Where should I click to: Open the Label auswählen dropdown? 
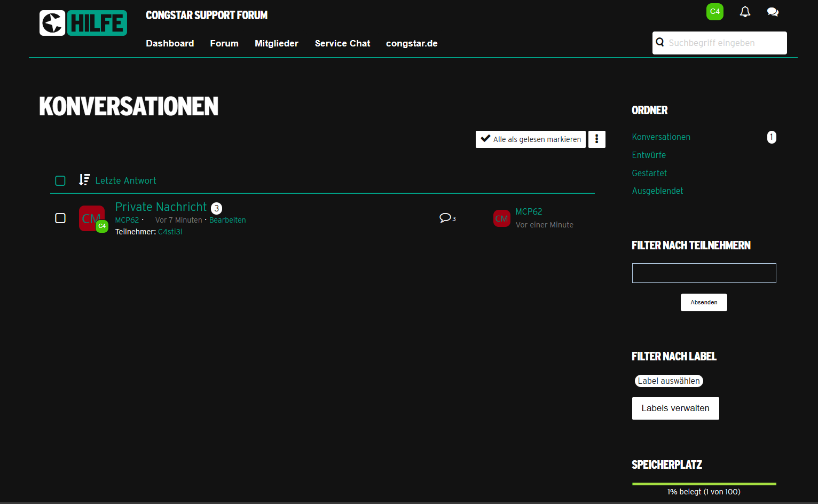(668, 381)
